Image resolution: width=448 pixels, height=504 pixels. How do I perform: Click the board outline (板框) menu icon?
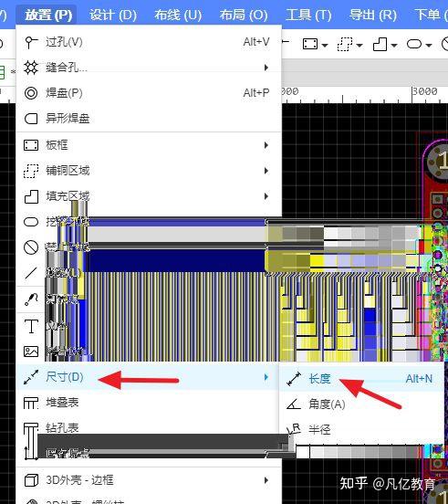(31, 145)
